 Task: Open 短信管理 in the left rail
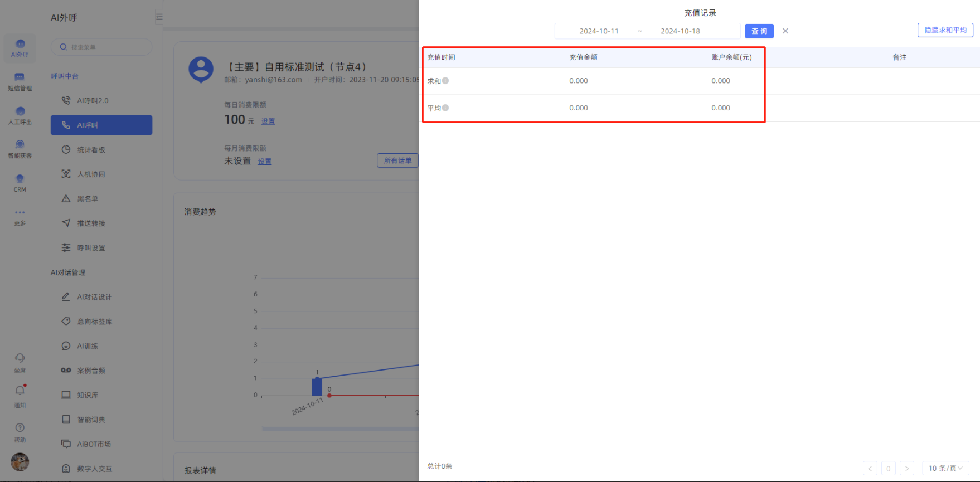(x=20, y=78)
